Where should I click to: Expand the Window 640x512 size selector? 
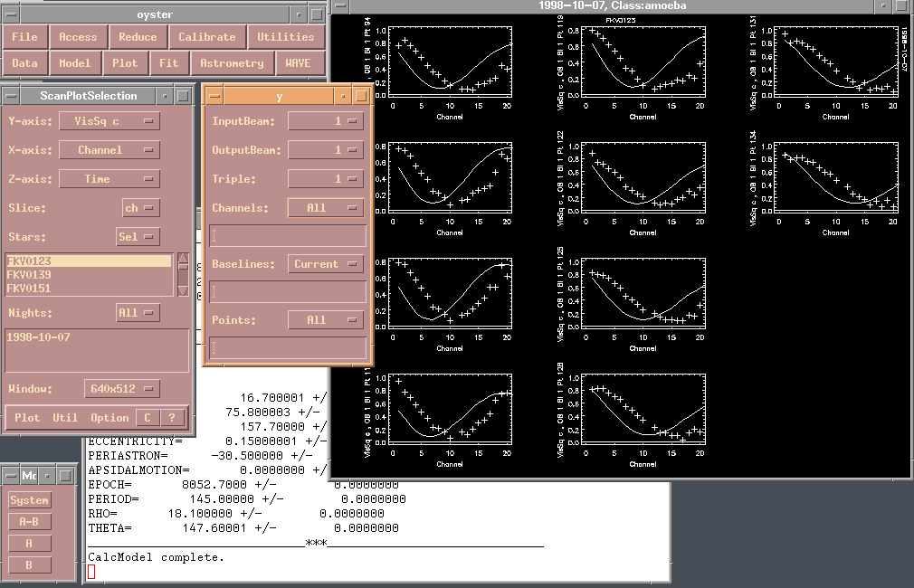122,389
